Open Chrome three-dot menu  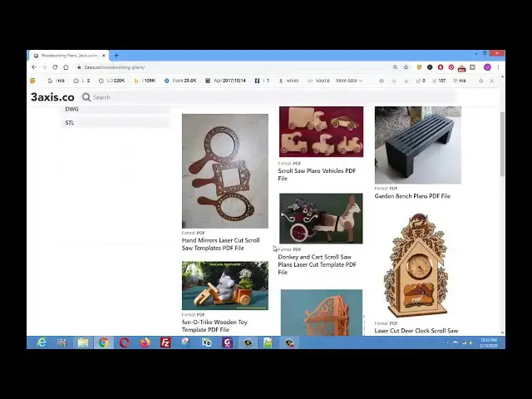tap(498, 67)
